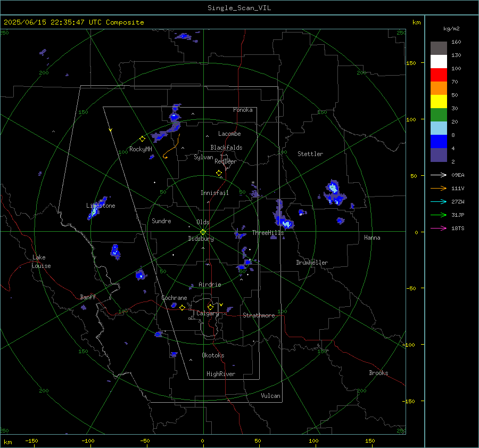Click the orange storm track arrowhead near Sylvan
This screenshot has width=479, height=448.
165,157
